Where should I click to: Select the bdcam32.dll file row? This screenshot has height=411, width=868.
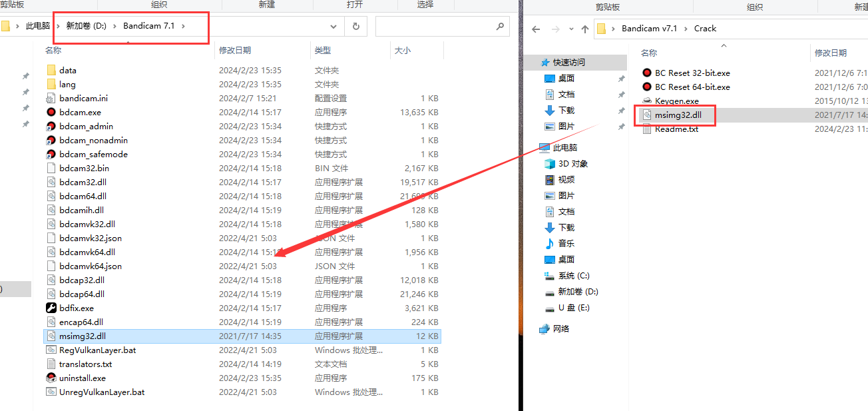click(x=242, y=182)
